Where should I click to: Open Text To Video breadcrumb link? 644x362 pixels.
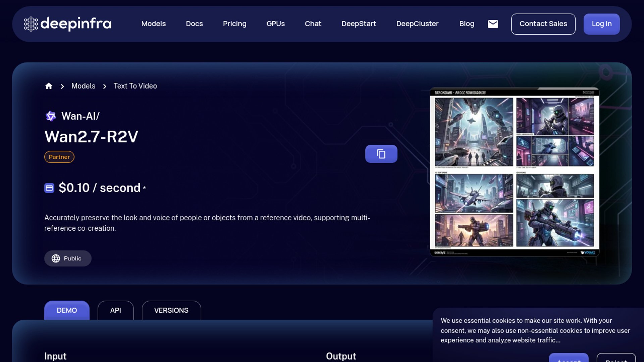tap(135, 86)
